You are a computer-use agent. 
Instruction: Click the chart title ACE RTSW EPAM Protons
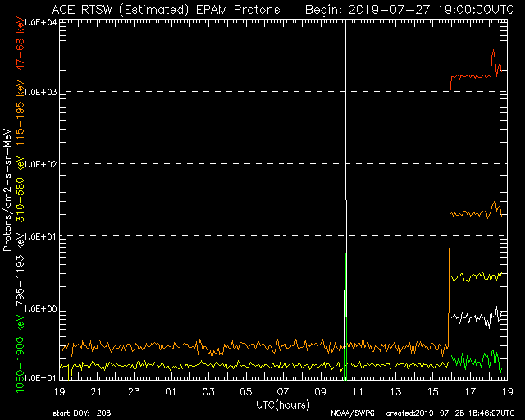click(165, 9)
